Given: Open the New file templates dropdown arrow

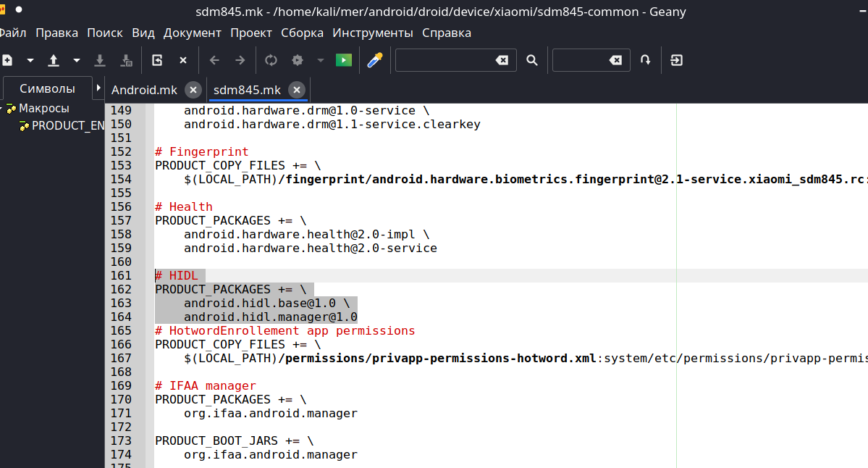Looking at the screenshot, I should coord(30,60).
